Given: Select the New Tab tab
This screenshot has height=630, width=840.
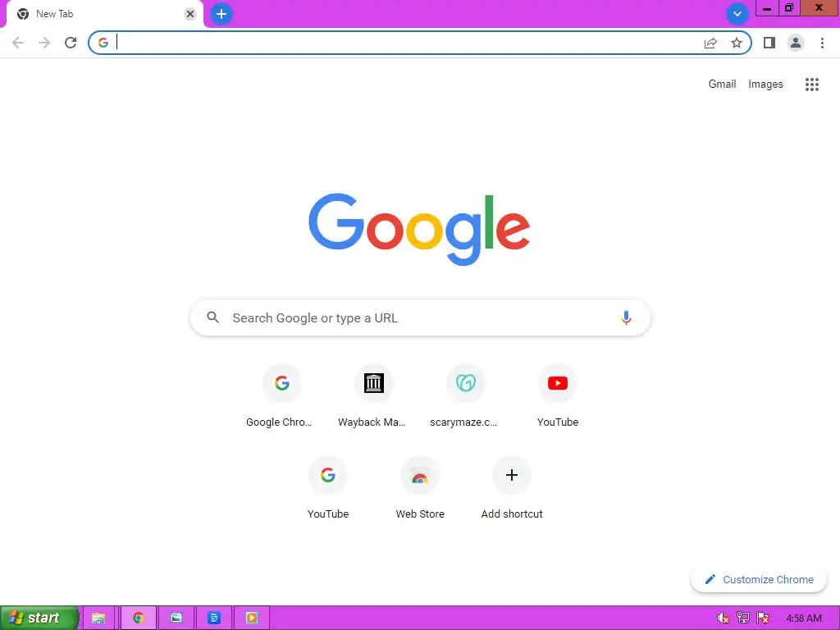Looking at the screenshot, I should (x=105, y=14).
